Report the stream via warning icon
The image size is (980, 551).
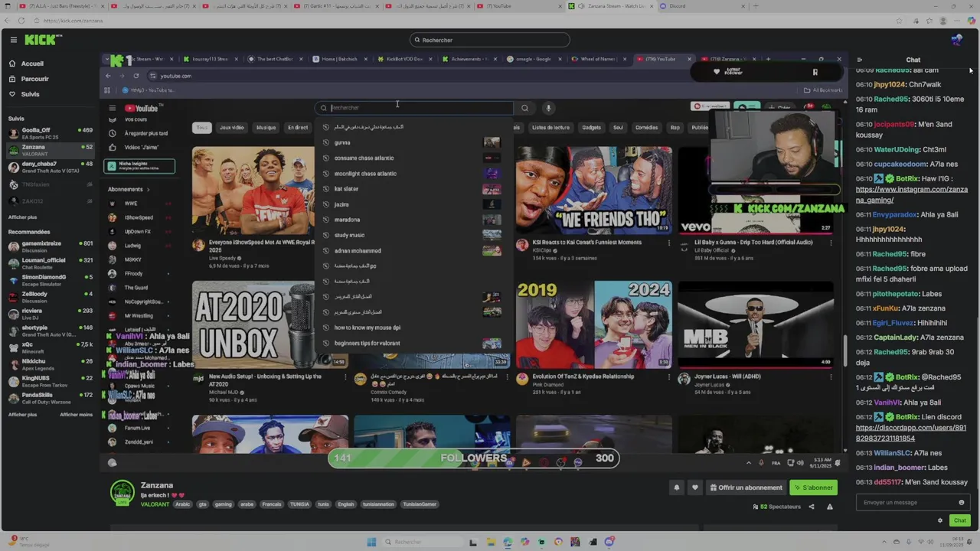829,507
